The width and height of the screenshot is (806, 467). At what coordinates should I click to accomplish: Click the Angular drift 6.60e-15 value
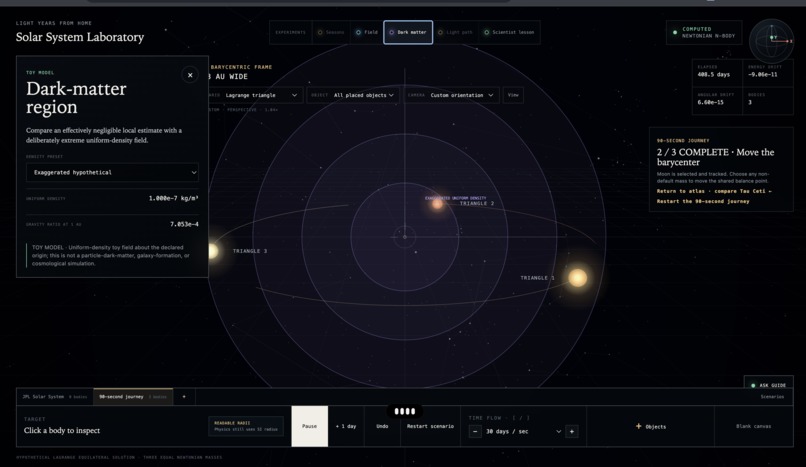(710, 102)
